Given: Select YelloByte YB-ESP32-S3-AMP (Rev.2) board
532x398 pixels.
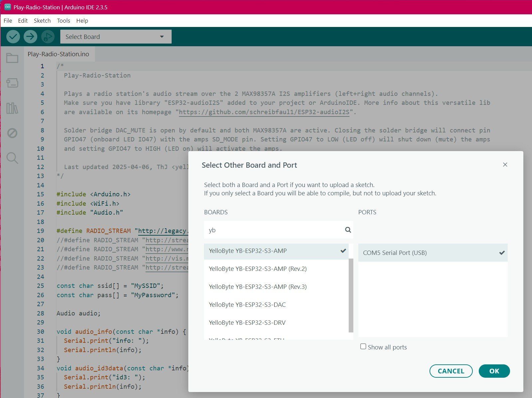Looking at the screenshot, I should tap(276, 269).
